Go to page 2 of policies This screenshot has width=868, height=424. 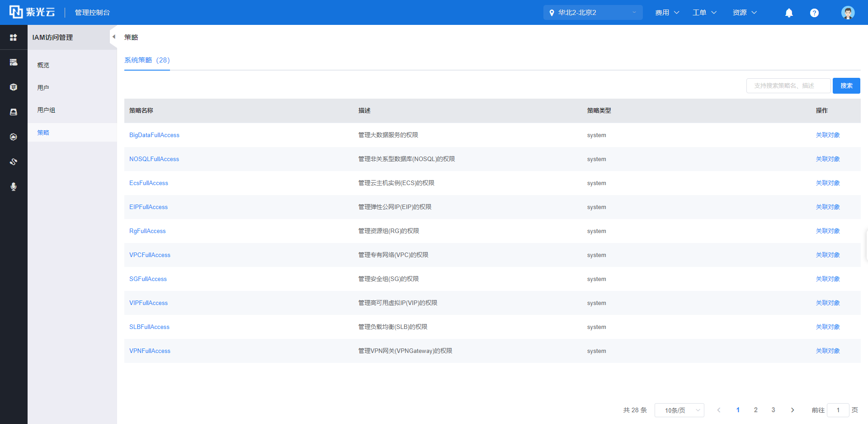[x=755, y=410]
